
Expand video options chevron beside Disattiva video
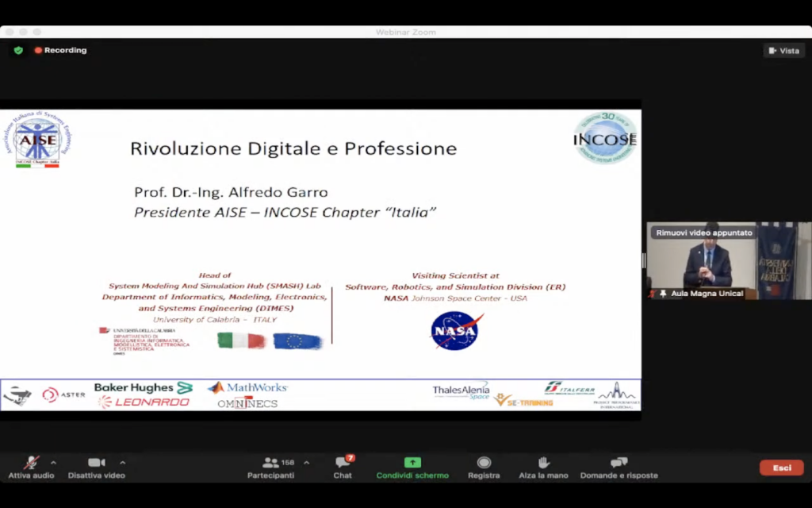click(122, 463)
